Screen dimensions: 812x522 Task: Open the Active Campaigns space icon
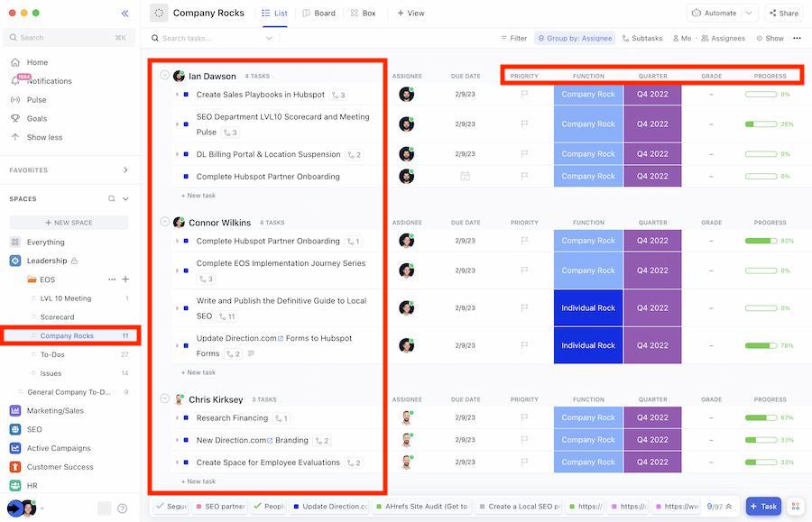14,448
